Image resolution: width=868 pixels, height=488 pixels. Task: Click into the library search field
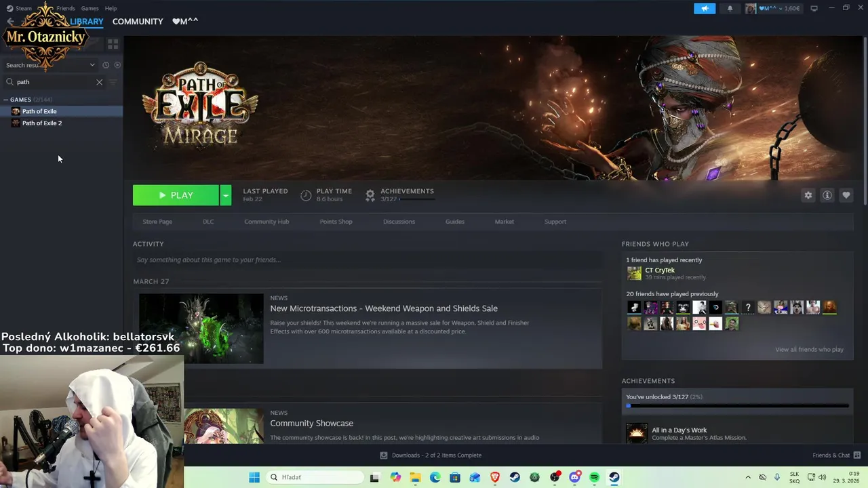pos(54,82)
